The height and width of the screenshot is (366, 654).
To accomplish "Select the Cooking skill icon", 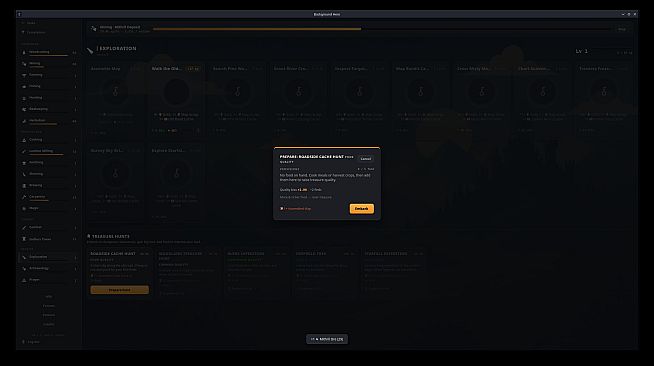I will point(24,140).
